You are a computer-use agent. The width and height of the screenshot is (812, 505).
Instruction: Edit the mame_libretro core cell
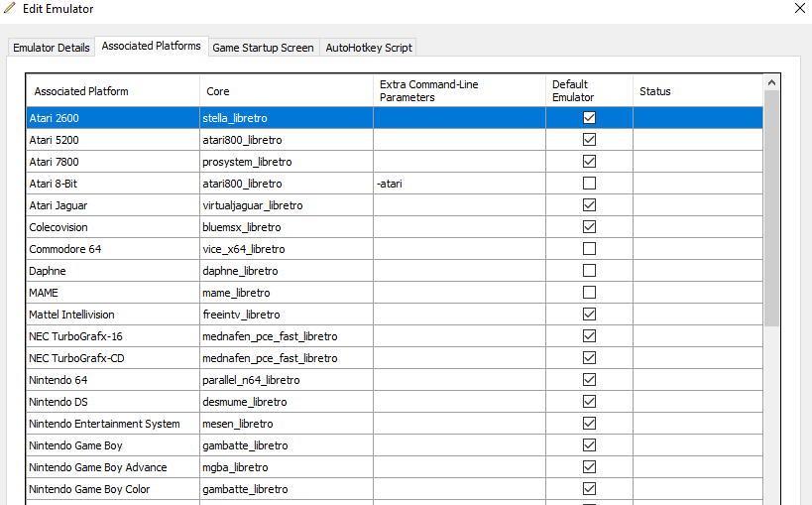pos(287,292)
